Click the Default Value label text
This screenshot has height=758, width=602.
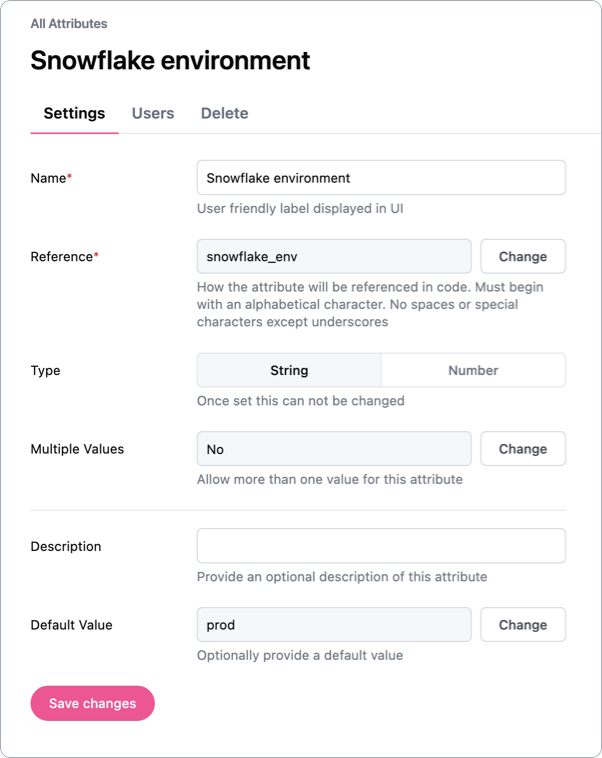coord(71,625)
